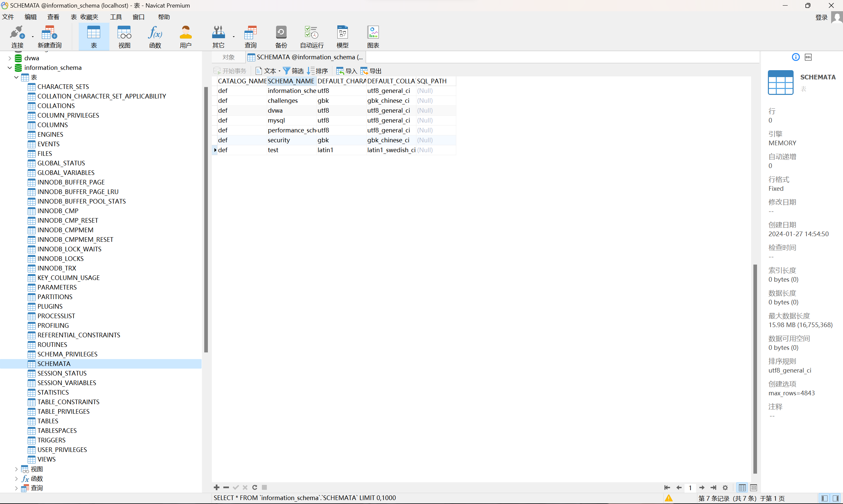
Task: Click the DDL icon in info panel
Action: click(808, 57)
